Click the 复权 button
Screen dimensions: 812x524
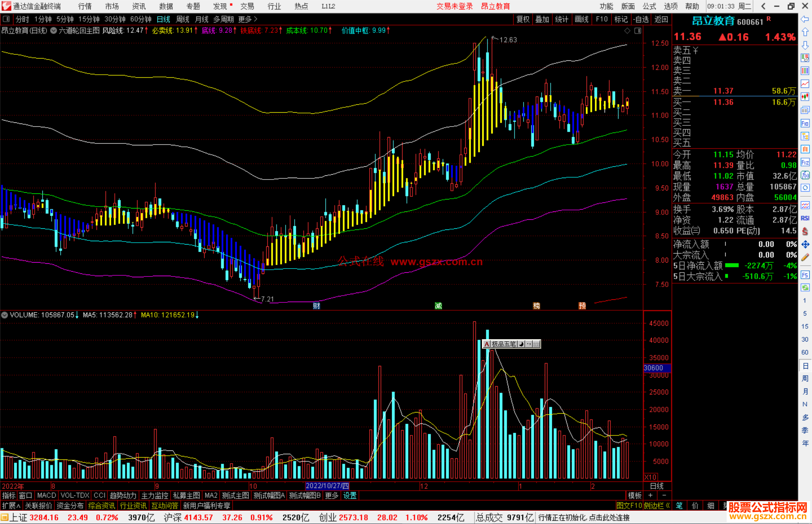point(523,19)
